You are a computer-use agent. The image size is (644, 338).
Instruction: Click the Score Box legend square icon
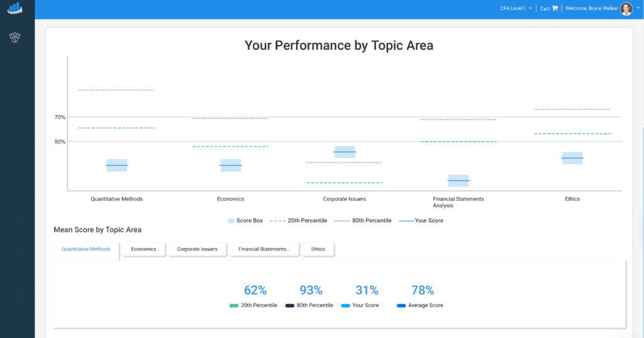click(231, 221)
